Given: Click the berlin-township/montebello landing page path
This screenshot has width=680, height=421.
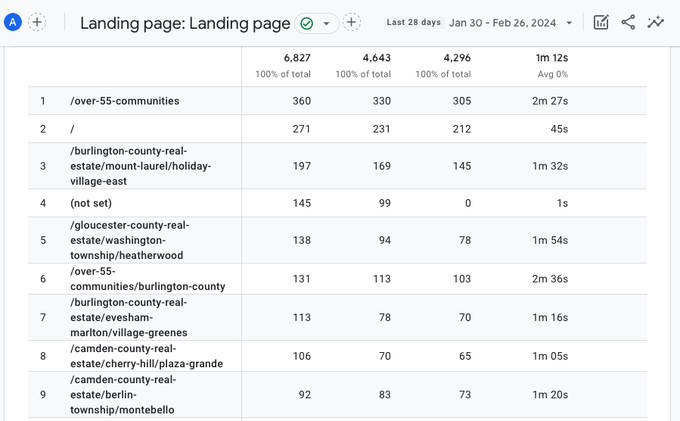Looking at the screenshot, I should point(123,395).
